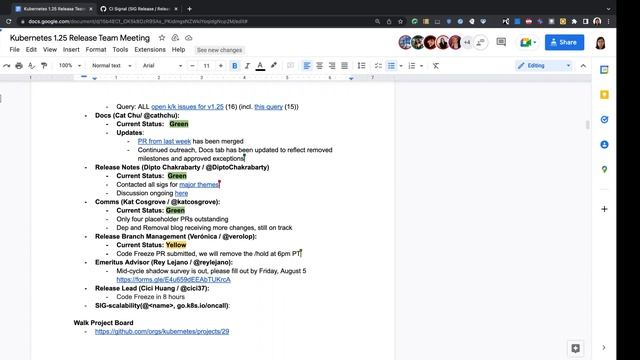Open the zoom level dropdown at 100%
This screenshot has width=640, height=360.
[x=70, y=66]
